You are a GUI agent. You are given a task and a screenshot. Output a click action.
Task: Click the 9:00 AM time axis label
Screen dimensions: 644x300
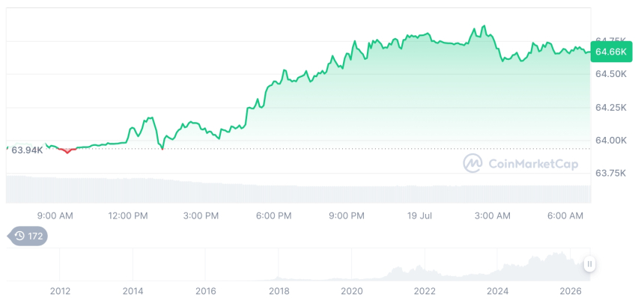point(55,216)
